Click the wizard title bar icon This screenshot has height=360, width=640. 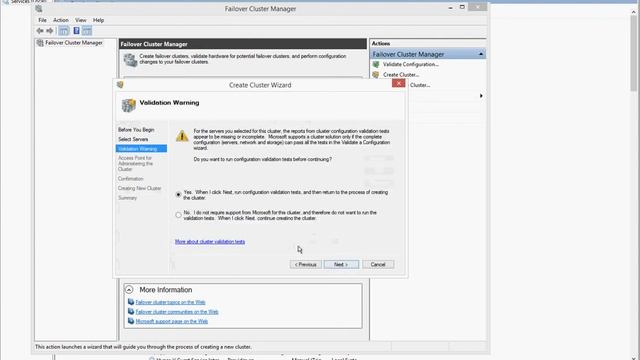click(120, 85)
